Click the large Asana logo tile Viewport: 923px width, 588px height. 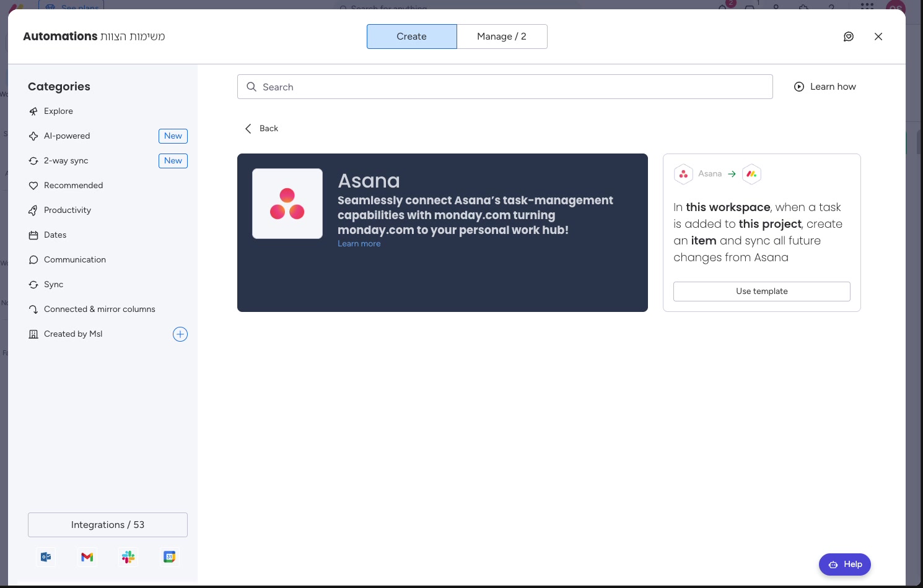tap(287, 204)
